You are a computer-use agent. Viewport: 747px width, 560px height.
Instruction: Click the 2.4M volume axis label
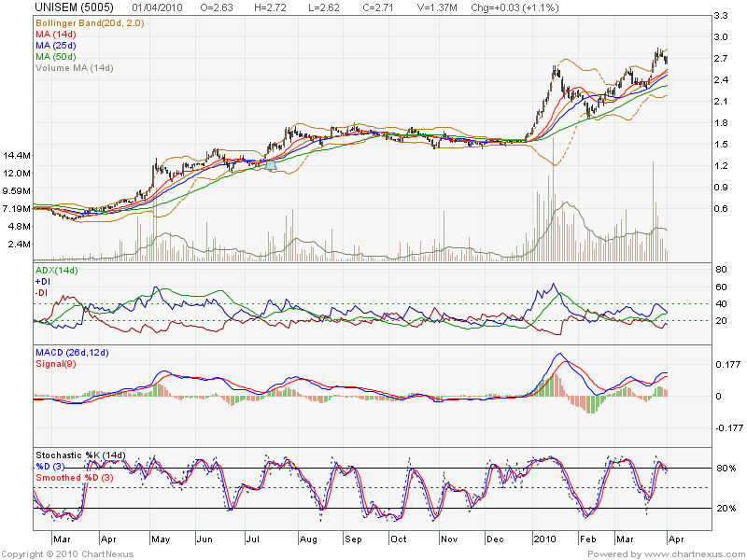(x=20, y=245)
